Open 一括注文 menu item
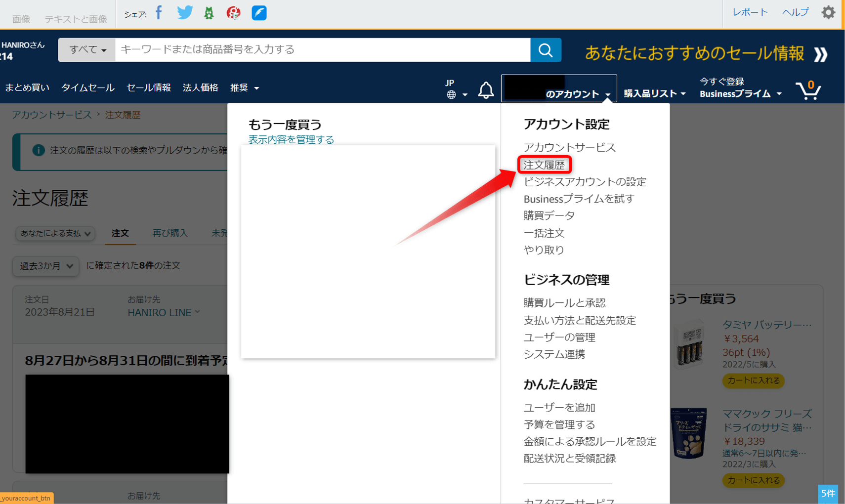845x504 pixels. (x=544, y=233)
